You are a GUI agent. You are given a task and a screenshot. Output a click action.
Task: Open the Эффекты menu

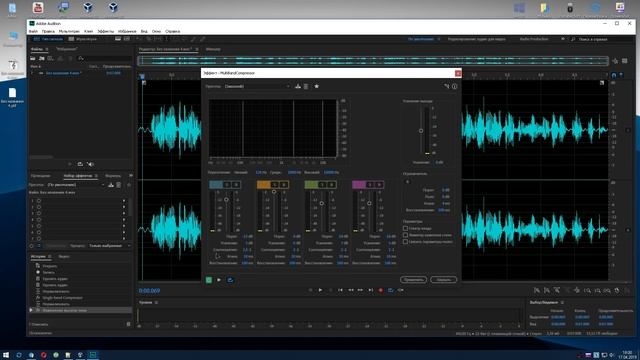106,31
